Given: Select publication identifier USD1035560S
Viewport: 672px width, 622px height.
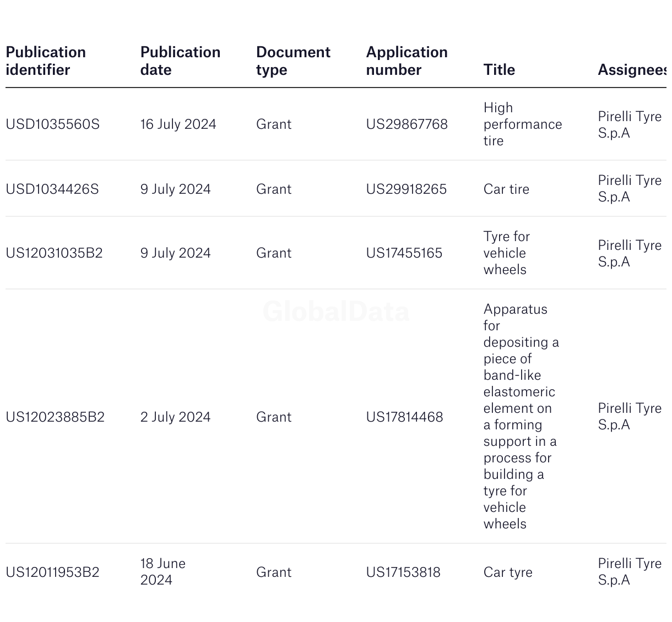Looking at the screenshot, I should [x=53, y=124].
